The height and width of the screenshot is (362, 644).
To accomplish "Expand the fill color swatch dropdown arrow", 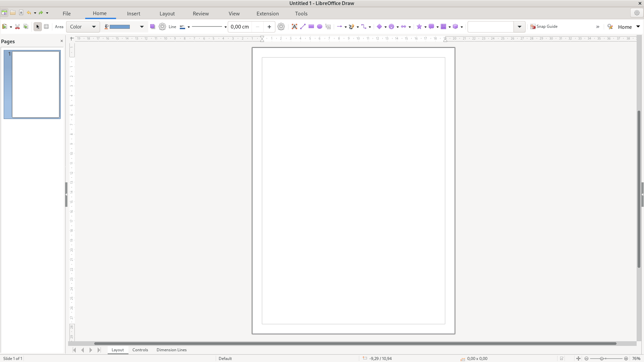I will (142, 26).
